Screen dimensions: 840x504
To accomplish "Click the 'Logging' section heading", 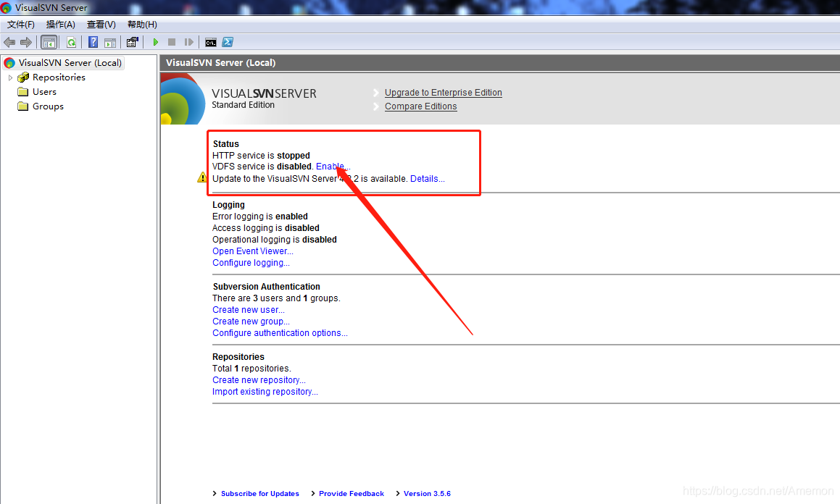I will point(228,205).
